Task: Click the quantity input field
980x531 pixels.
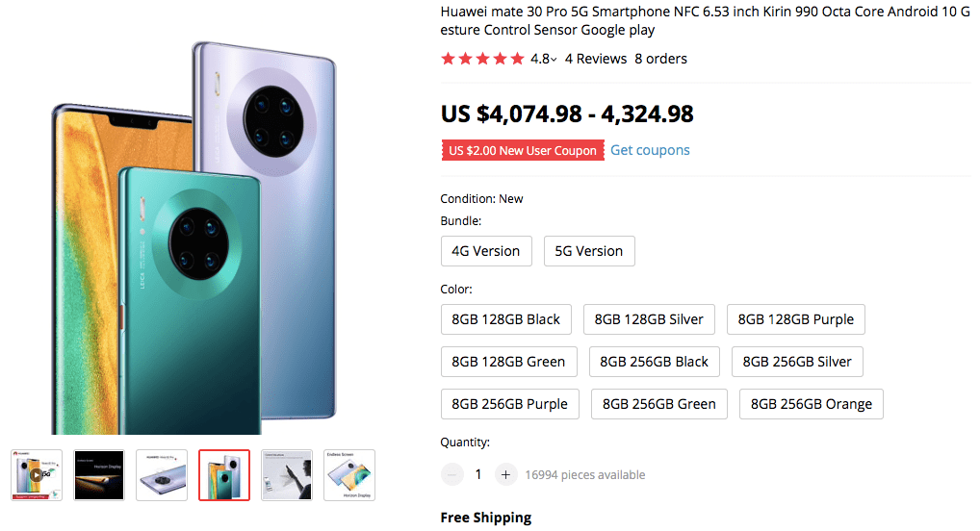Action: [x=478, y=474]
